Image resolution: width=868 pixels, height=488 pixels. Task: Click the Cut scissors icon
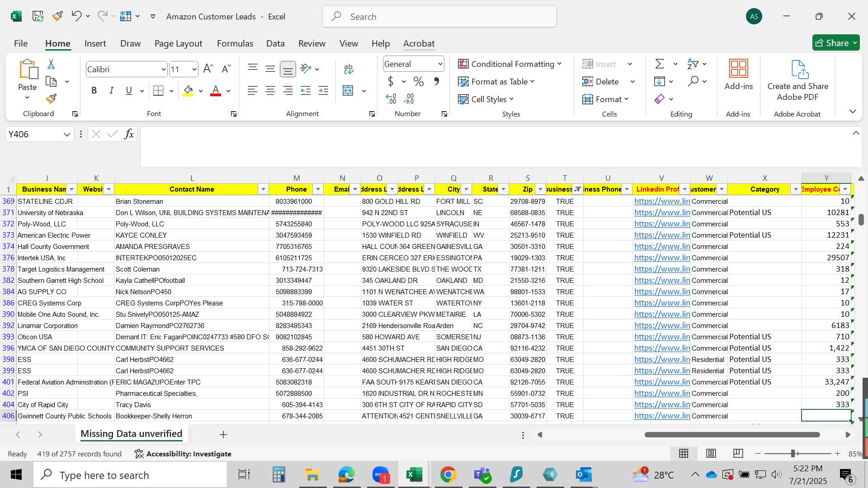51,64
